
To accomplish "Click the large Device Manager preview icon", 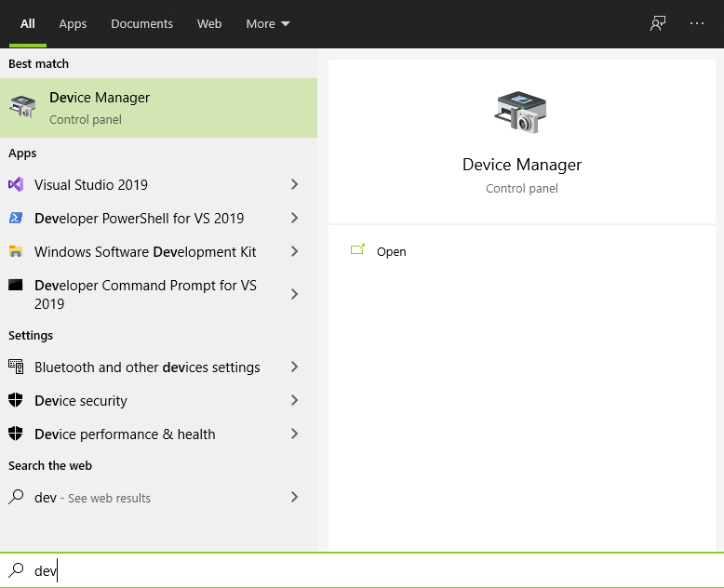I will point(520,113).
